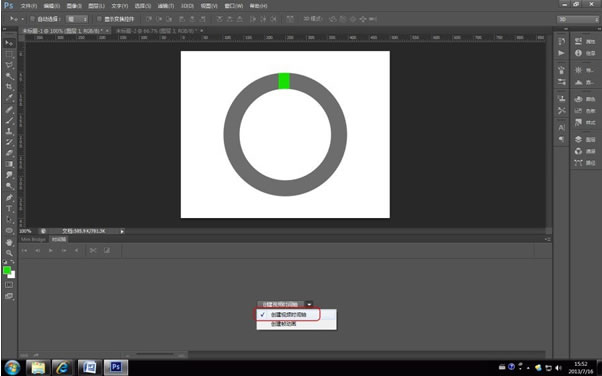Viewport: 602px width, 376px height.
Task: Open the Auto-Select layer/group dropdown
Action: pos(77,19)
